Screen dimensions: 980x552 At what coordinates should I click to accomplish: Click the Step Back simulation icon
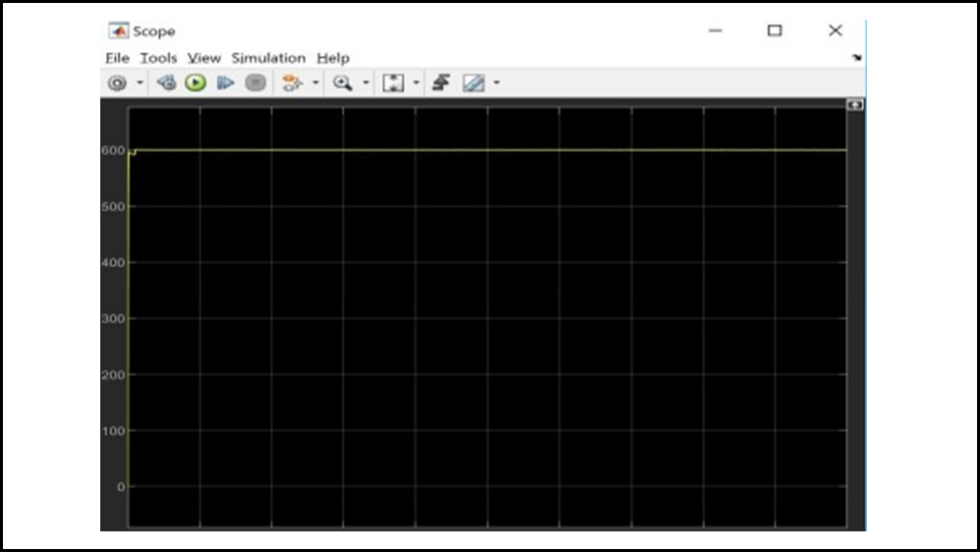coord(166,83)
